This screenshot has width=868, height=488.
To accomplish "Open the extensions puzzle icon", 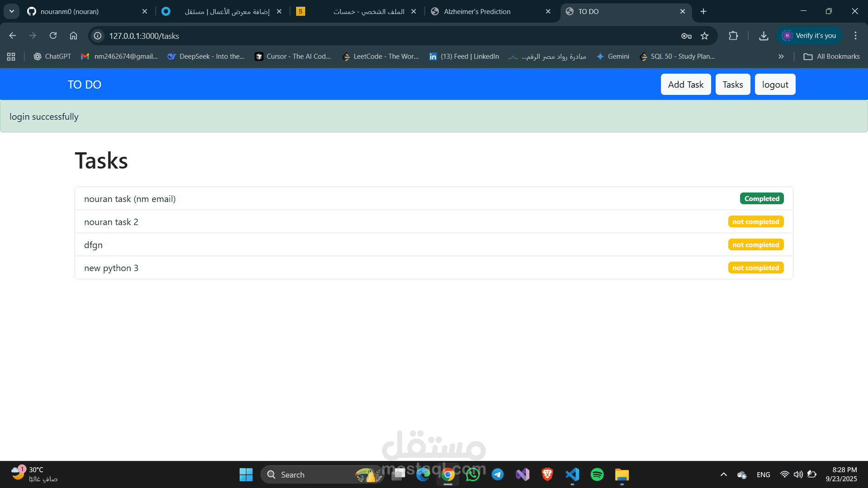I will click(x=733, y=36).
